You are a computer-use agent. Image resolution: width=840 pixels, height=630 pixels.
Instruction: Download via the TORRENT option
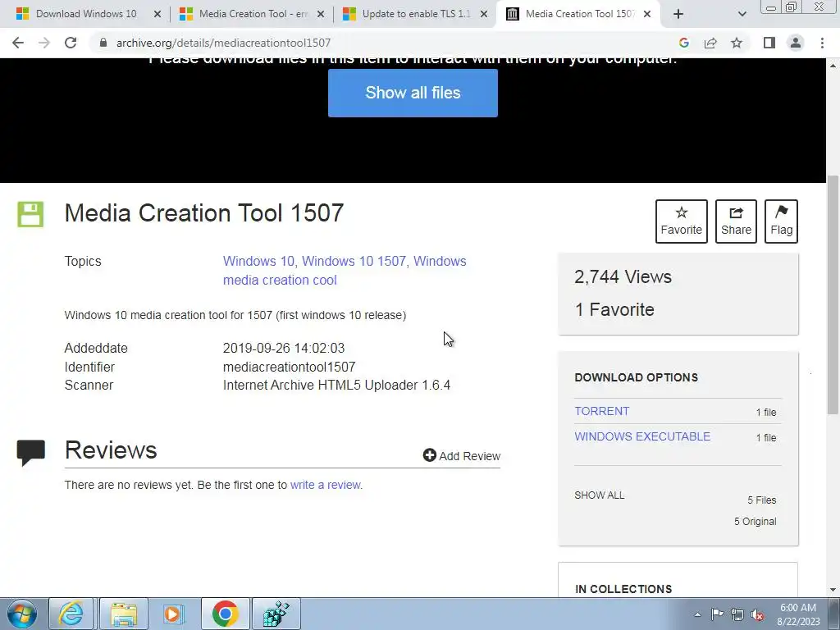[x=601, y=412]
